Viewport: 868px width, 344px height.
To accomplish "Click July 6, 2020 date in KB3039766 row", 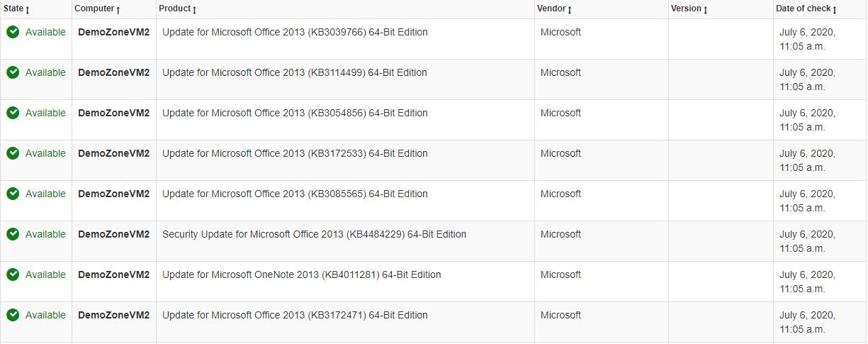I will tap(807, 39).
